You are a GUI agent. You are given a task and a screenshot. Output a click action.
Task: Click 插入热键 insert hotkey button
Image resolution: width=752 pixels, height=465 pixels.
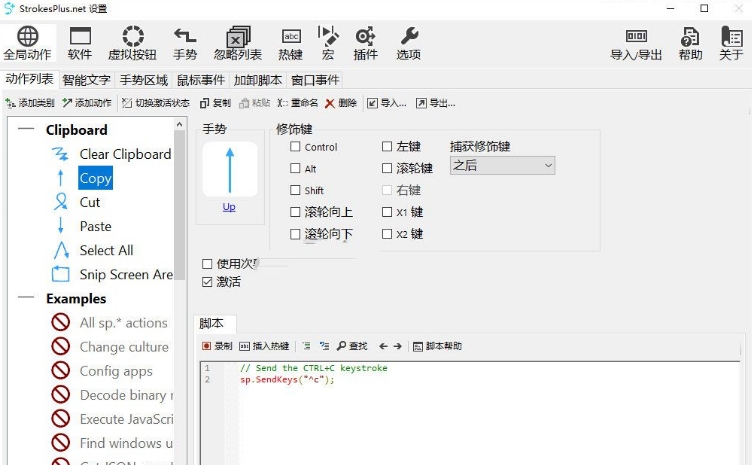pyautogui.click(x=264, y=346)
